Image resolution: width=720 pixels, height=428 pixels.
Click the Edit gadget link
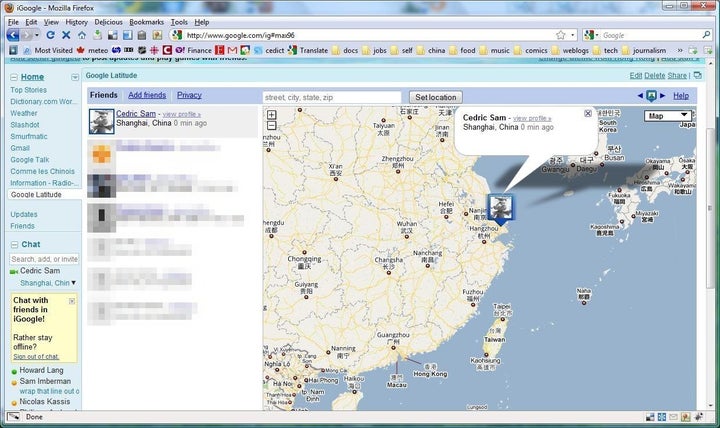pyautogui.click(x=636, y=75)
